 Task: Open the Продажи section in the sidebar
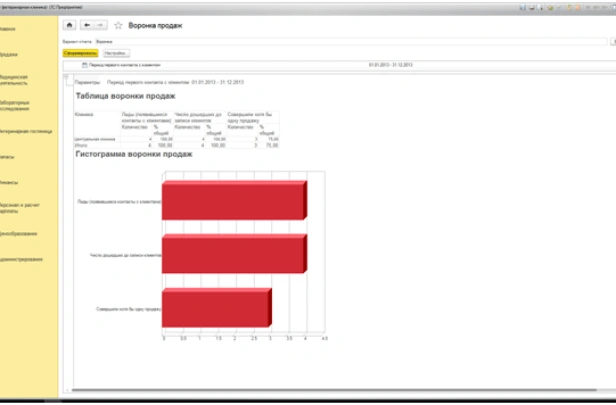[9, 55]
